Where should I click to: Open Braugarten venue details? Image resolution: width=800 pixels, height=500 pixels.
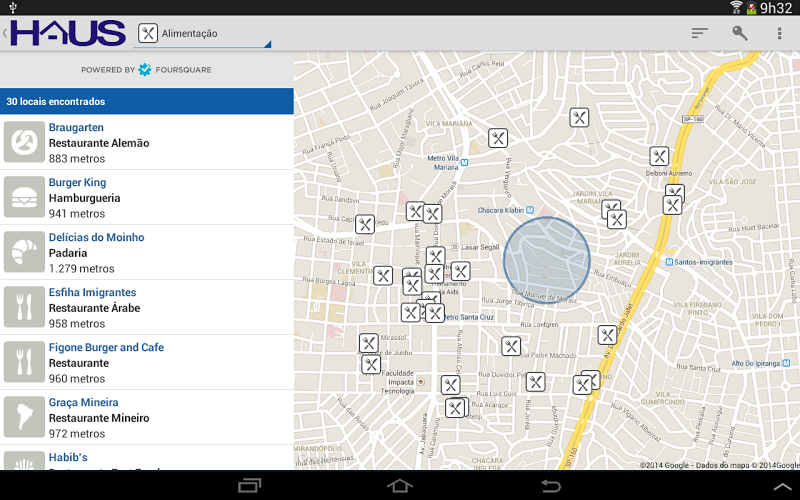pyautogui.click(x=147, y=142)
